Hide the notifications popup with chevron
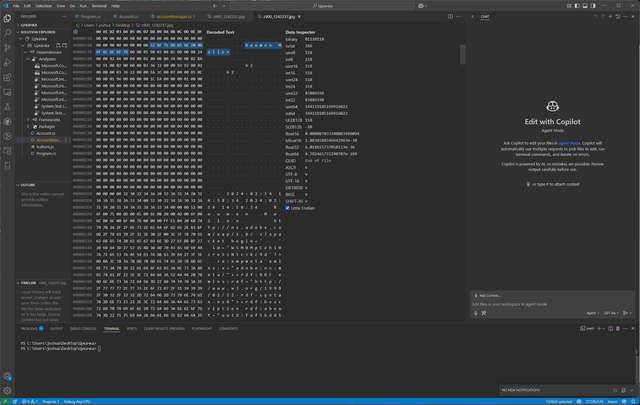Image resolution: width=640 pixels, height=405 pixels. tap(631, 390)
